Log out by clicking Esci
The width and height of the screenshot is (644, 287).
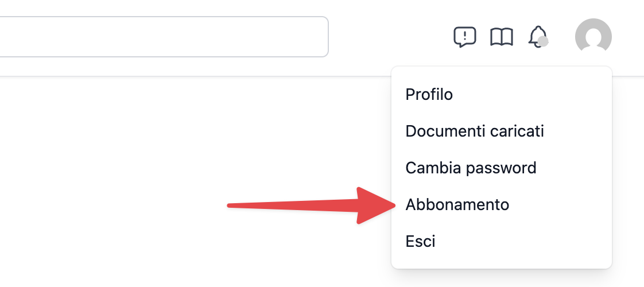[x=421, y=241]
